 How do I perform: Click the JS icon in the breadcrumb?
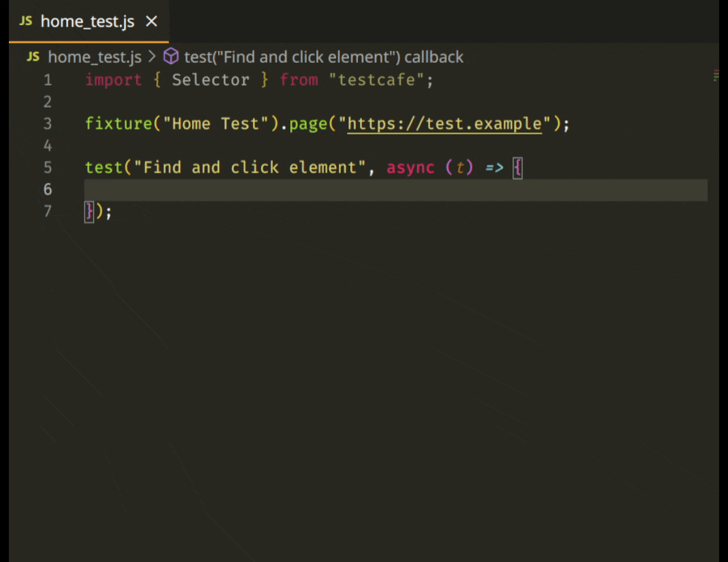[x=33, y=57]
